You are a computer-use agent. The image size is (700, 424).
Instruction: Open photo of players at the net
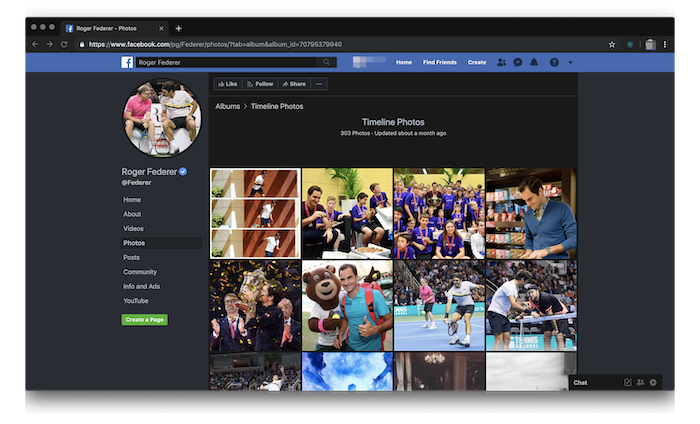click(531, 306)
